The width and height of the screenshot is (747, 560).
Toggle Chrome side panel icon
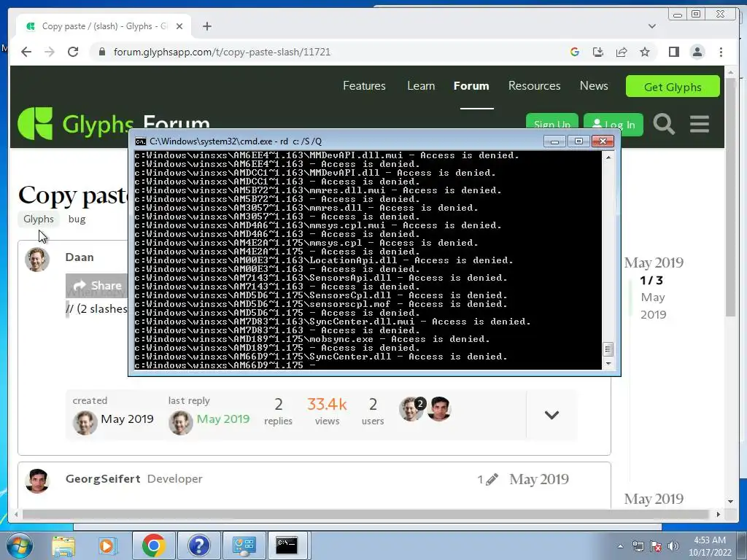pos(673,52)
